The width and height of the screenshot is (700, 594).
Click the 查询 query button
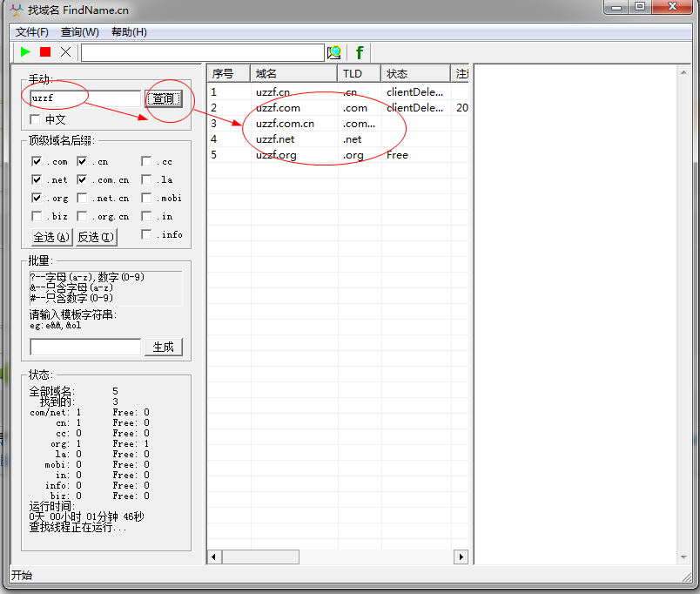click(x=164, y=98)
